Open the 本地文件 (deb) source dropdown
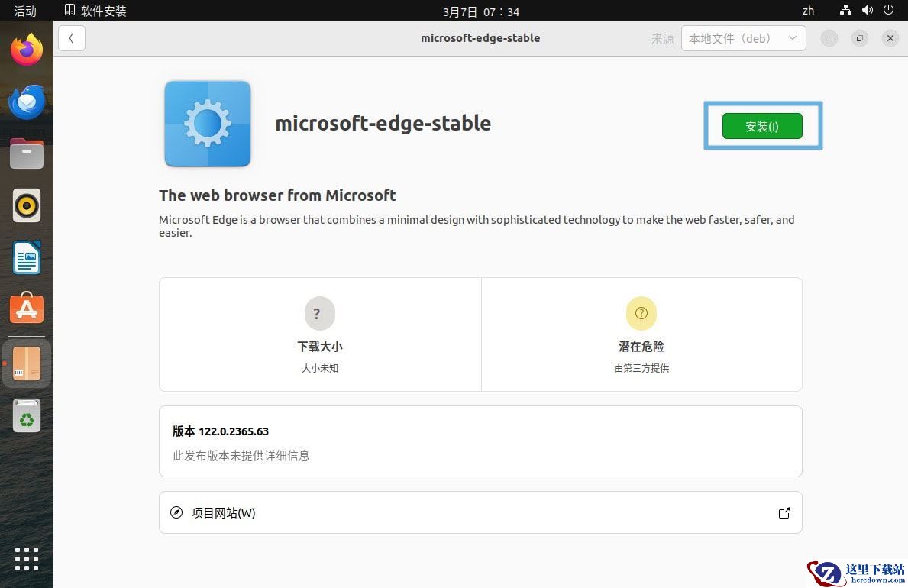Viewport: 908px width, 588px height. (744, 38)
